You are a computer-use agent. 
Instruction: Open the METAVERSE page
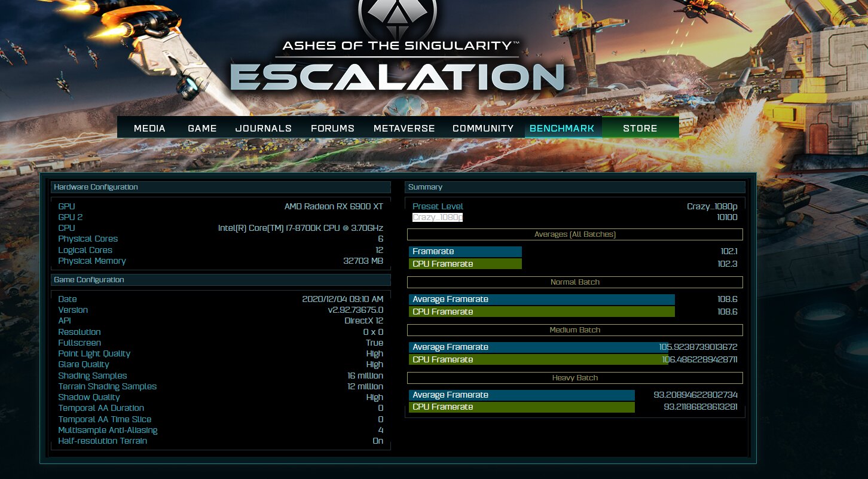click(x=404, y=128)
